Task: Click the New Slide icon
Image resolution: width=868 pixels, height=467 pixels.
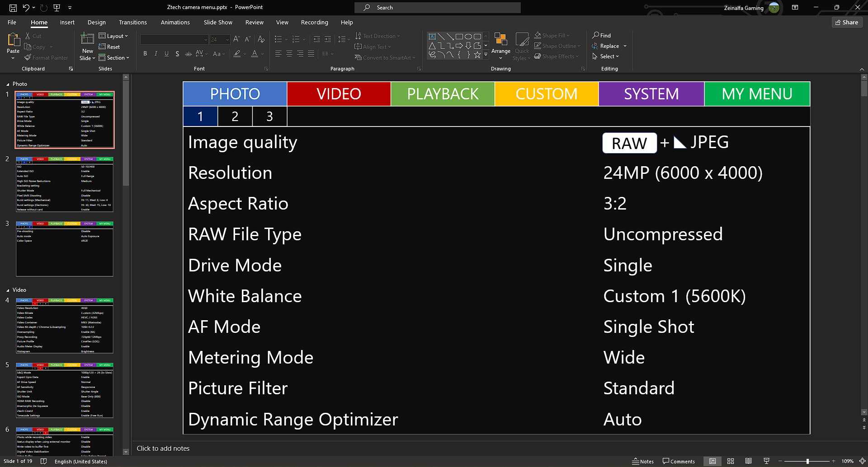Action: click(x=87, y=40)
